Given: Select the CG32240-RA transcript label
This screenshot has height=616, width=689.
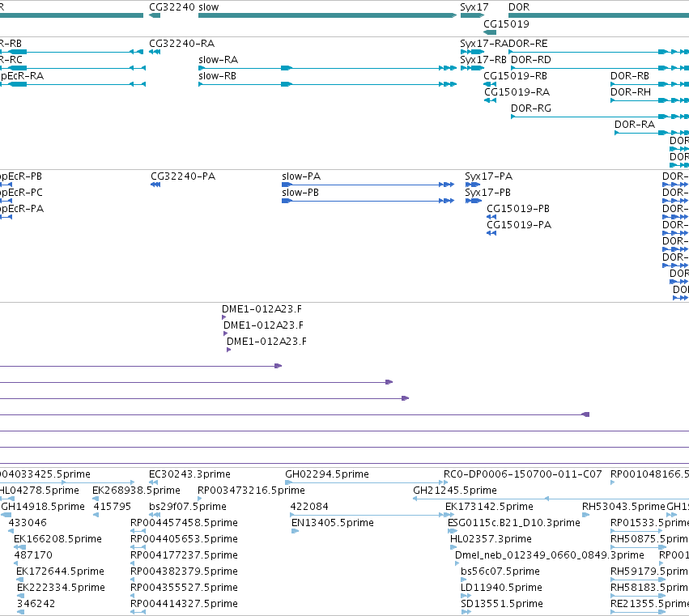Looking at the screenshot, I should (182, 44).
